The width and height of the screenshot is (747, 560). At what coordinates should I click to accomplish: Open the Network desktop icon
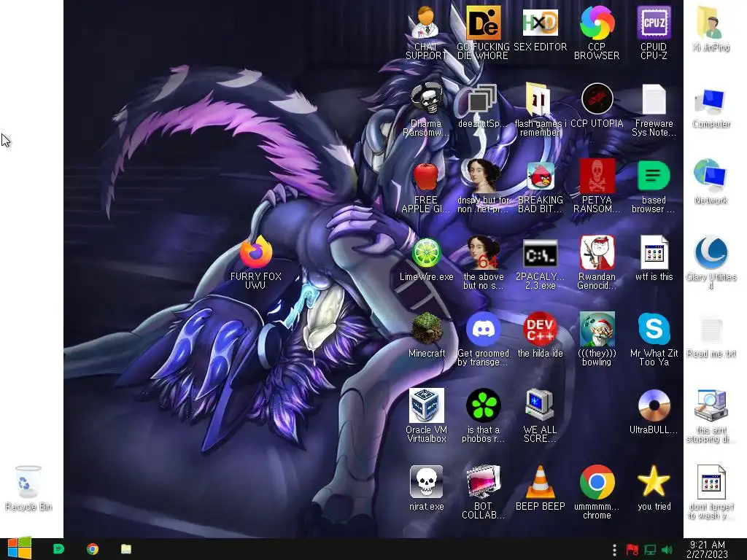711,182
